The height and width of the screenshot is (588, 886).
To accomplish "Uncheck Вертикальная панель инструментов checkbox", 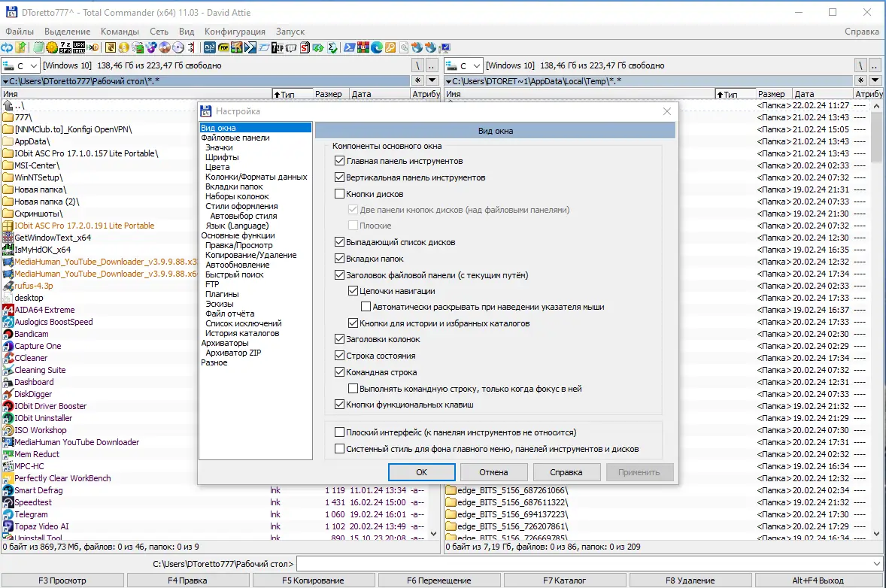I will tap(340, 177).
